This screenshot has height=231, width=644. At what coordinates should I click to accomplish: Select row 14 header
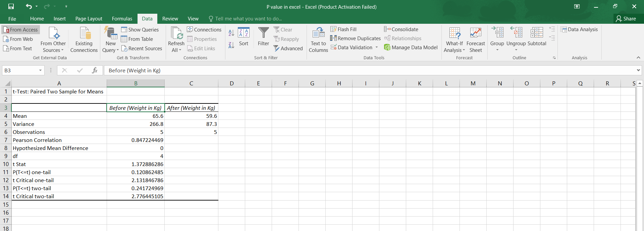click(6, 196)
